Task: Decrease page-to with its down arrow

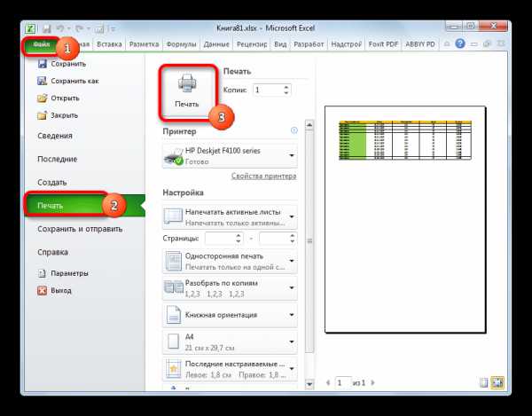Action: 293,241
